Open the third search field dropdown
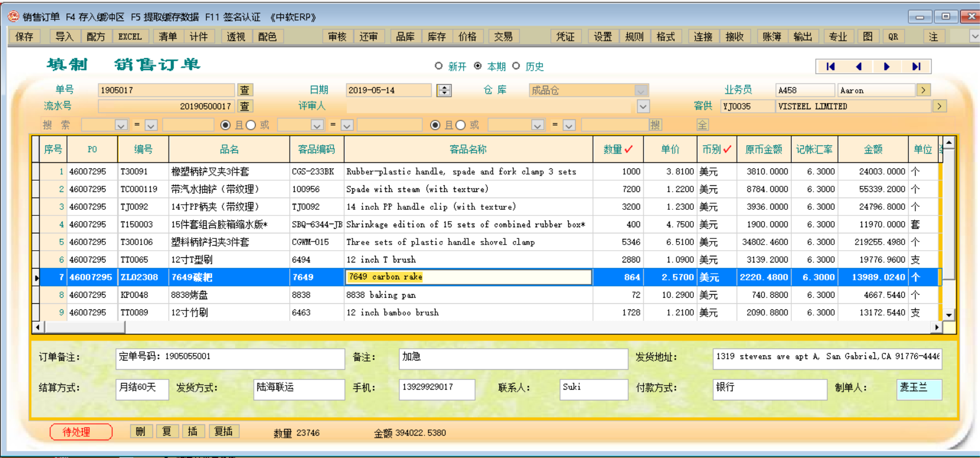The width and height of the screenshot is (980, 458). [x=537, y=125]
